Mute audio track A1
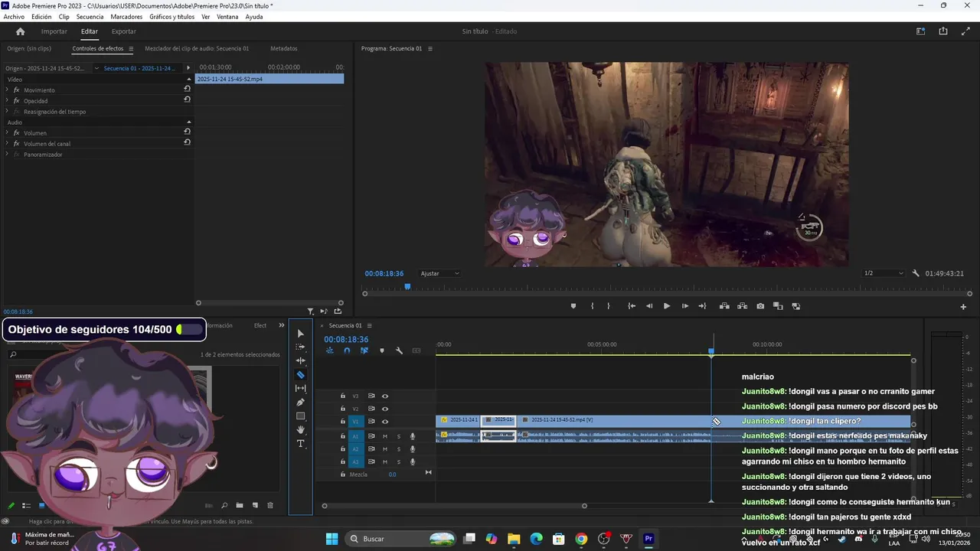 pyautogui.click(x=385, y=436)
